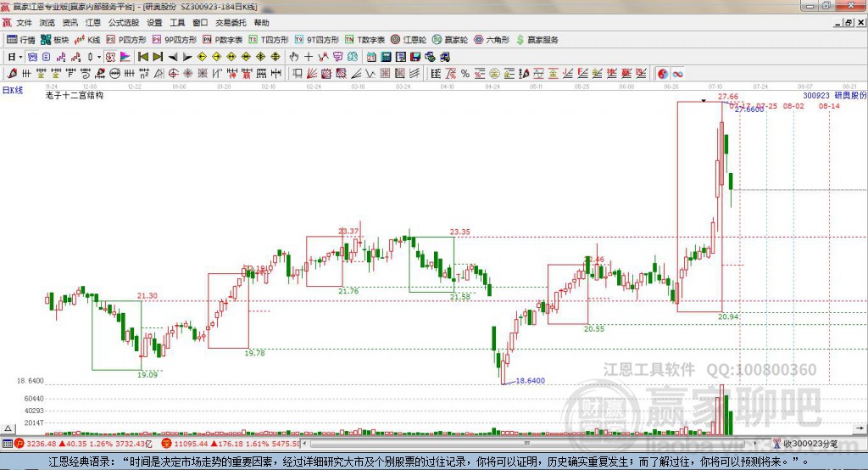Click the calendar 21 icon
This screenshot has width=868, height=470.
coord(371,57)
